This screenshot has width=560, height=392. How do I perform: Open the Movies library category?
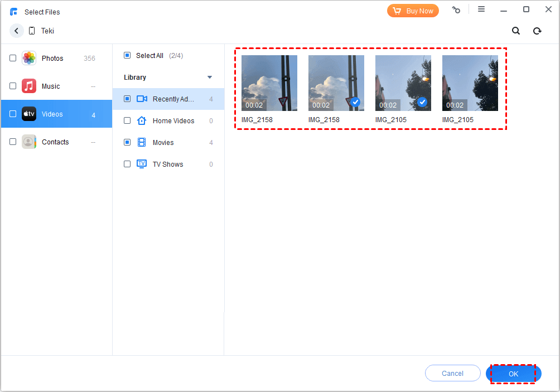(x=163, y=142)
